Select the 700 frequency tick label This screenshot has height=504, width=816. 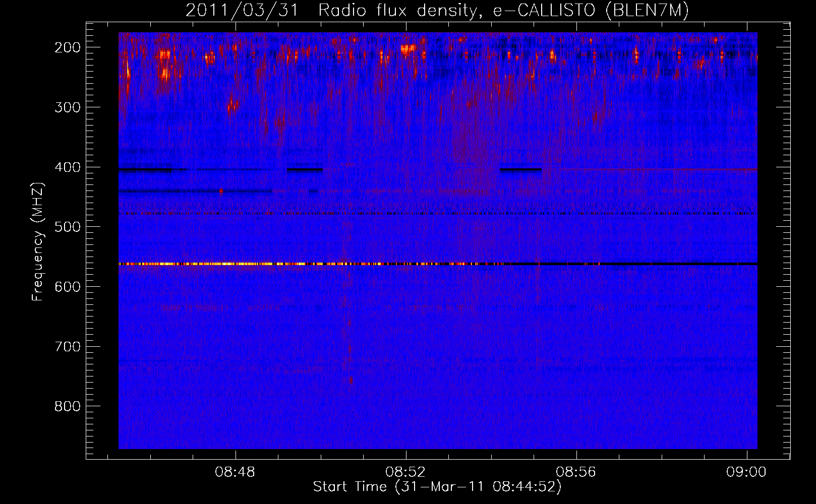coord(68,347)
